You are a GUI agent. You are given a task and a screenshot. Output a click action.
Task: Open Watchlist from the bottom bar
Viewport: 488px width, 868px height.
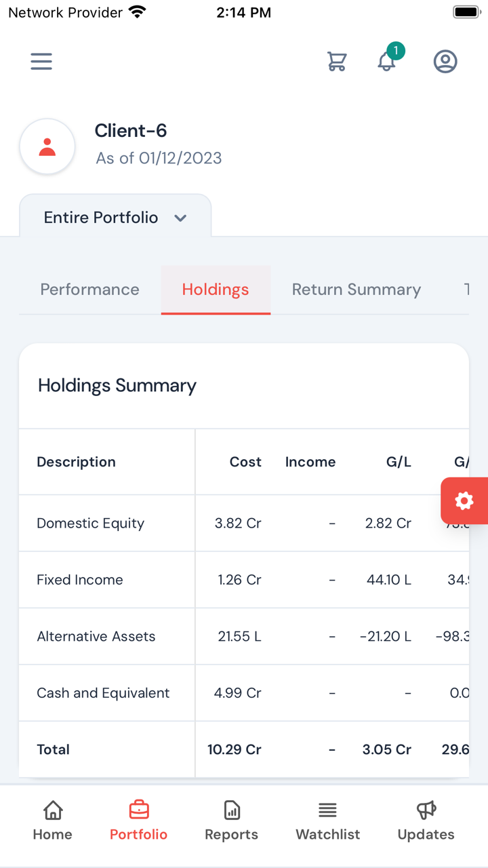tap(328, 820)
